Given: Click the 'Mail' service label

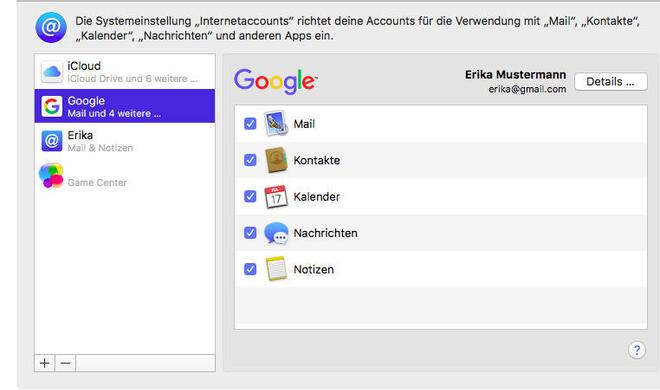Looking at the screenshot, I should coord(304,124).
